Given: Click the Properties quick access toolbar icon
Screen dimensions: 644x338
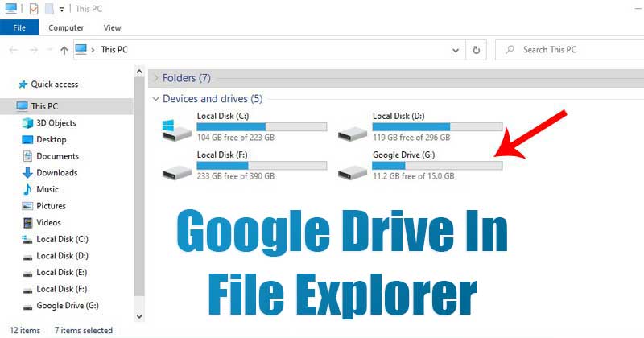Looking at the screenshot, I should (34, 9).
